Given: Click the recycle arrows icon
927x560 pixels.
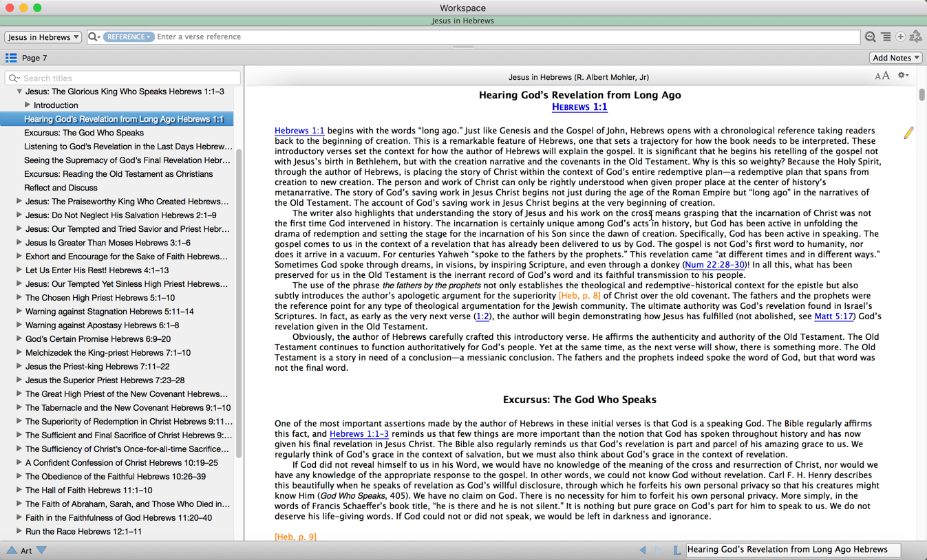Looking at the screenshot, I should click(915, 37).
